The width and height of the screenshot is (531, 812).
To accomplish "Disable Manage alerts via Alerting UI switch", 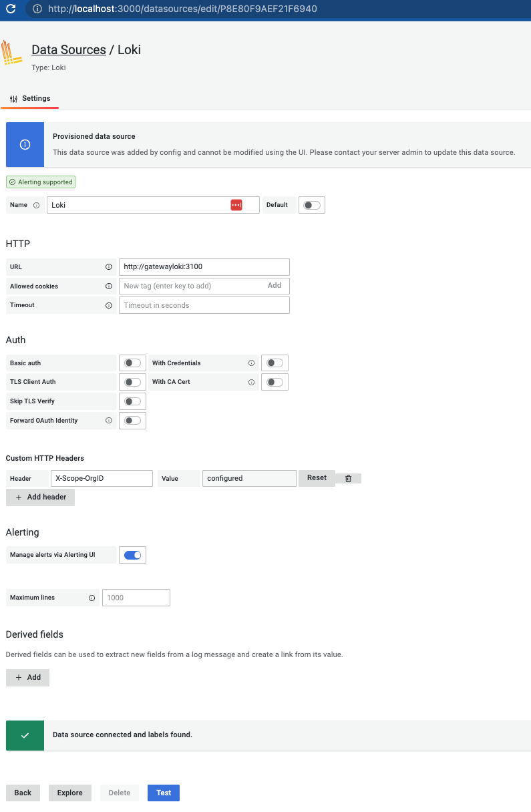I will pos(132,555).
